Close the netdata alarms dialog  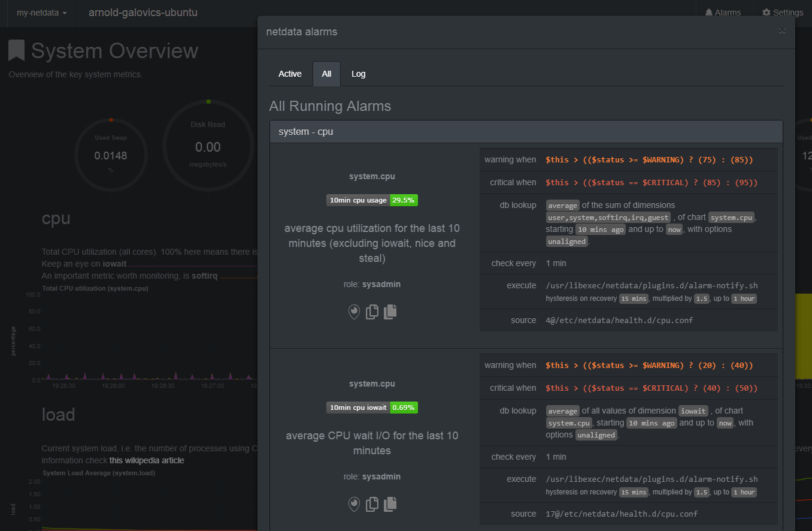(x=782, y=31)
